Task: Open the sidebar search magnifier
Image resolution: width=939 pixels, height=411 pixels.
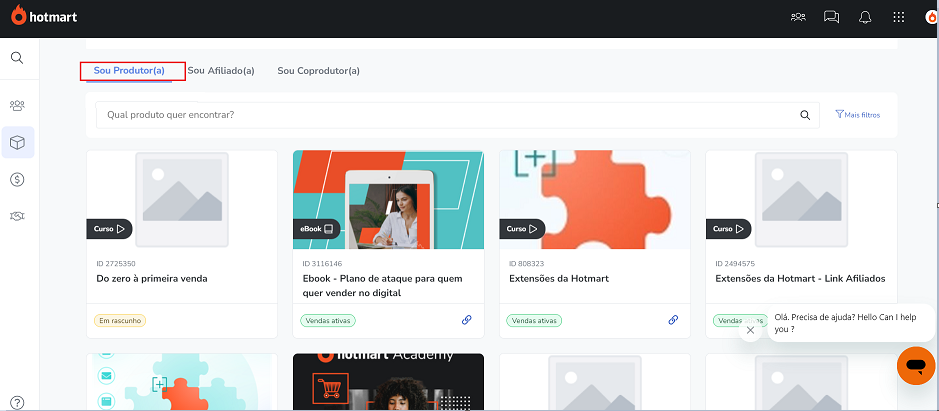Action: [17, 58]
